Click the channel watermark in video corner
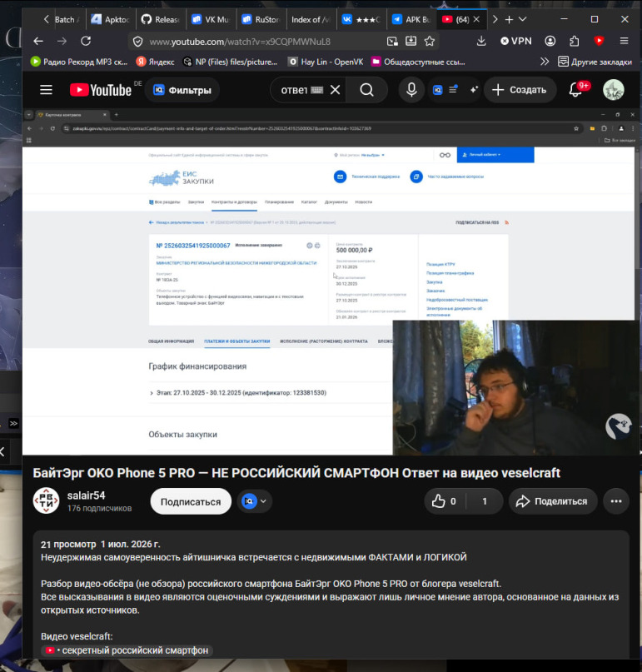Image resolution: width=642 pixels, height=672 pixels. tap(619, 426)
